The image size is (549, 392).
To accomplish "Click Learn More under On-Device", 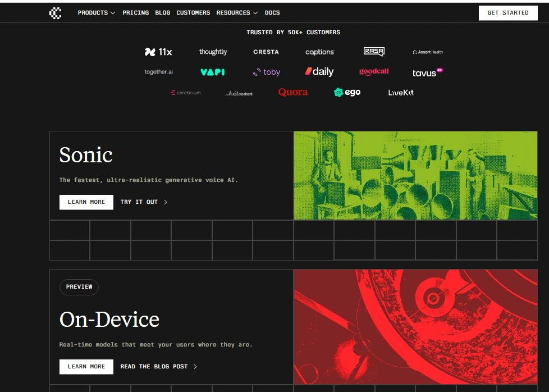I will 86,367.
